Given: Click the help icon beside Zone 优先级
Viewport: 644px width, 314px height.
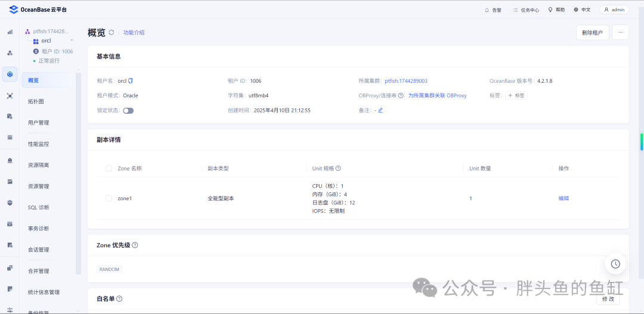Looking at the screenshot, I should tap(135, 245).
